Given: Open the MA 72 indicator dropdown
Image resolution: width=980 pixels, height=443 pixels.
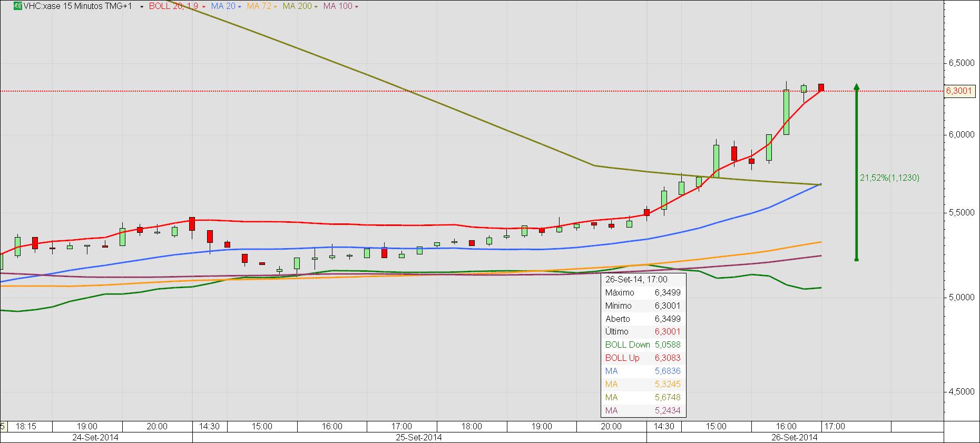Looking at the screenshot, I should click(x=276, y=7).
